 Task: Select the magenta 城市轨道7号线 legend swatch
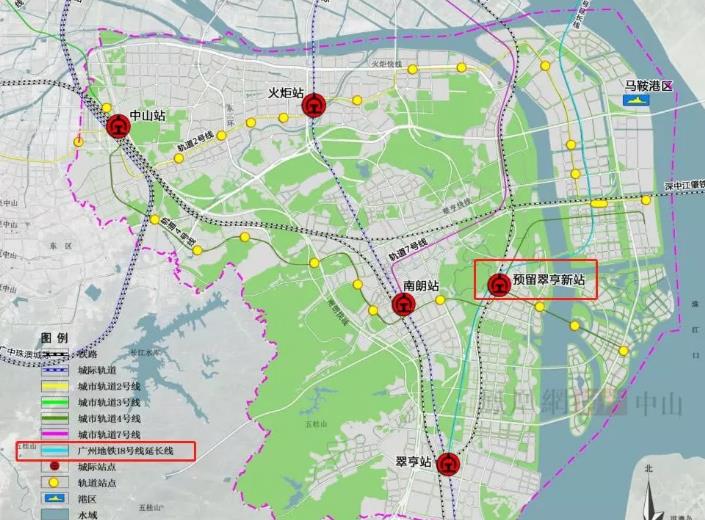[57, 433]
